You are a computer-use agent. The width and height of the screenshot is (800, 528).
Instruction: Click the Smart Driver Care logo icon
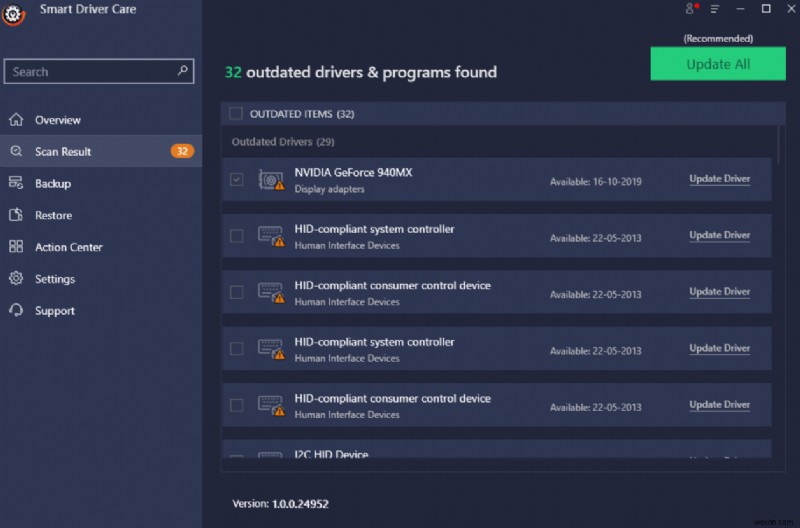pos(13,14)
